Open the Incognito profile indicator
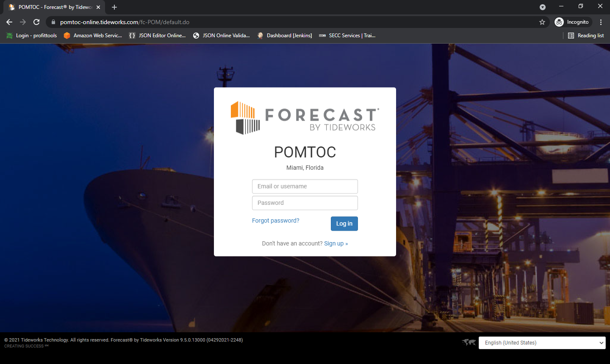 click(573, 22)
